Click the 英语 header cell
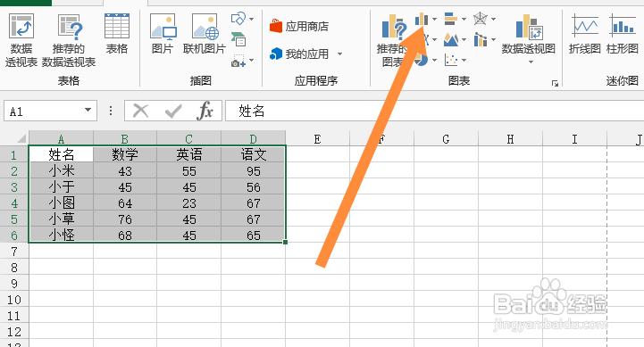This screenshot has width=644, height=347. coord(189,154)
